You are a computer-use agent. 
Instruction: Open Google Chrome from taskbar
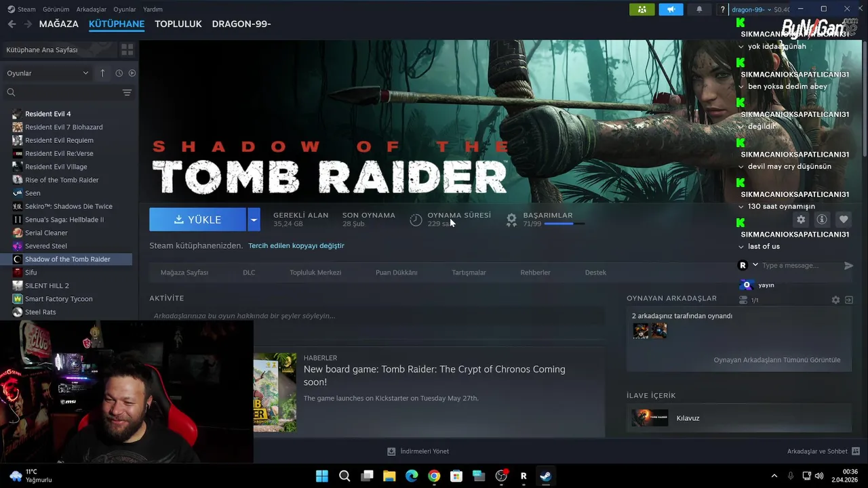(x=434, y=476)
